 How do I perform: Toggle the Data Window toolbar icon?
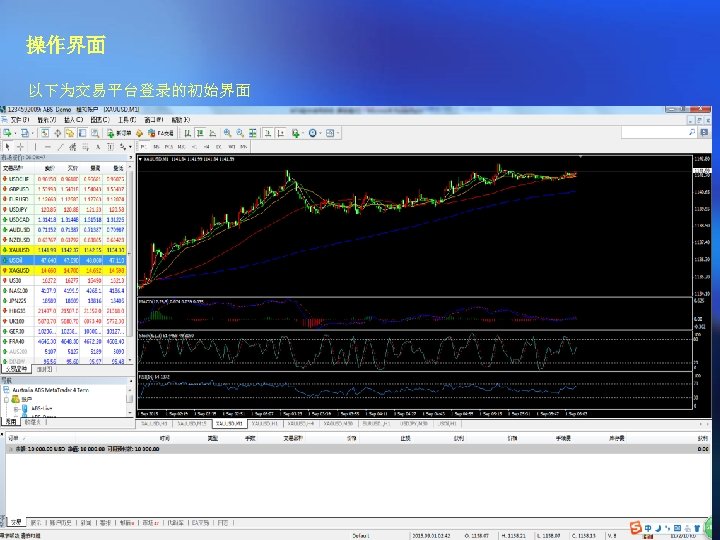(57, 133)
